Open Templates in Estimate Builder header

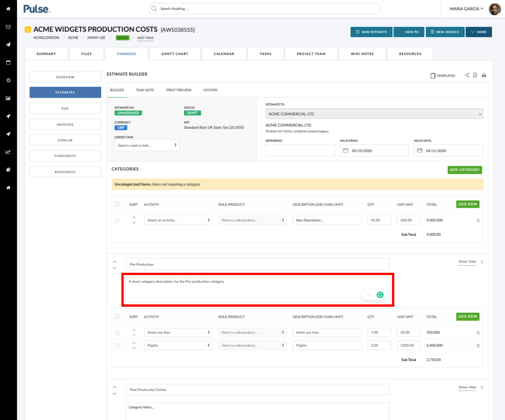[x=443, y=76]
